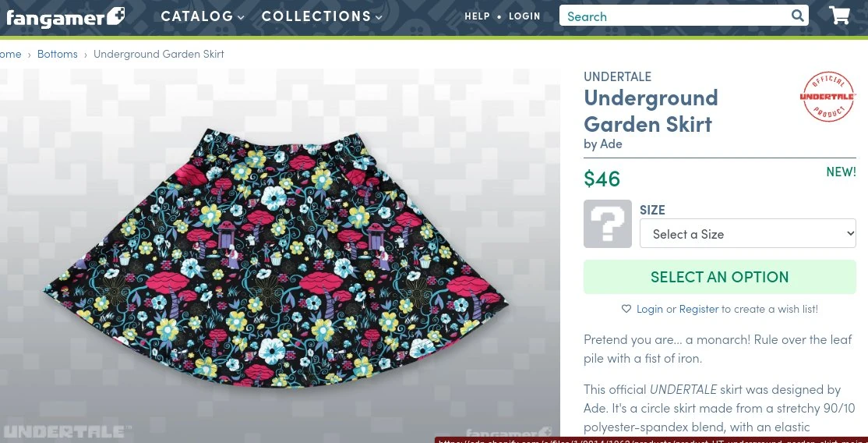Open the Select a Size dropdown
Viewport: 868px width, 443px height.
(748, 234)
